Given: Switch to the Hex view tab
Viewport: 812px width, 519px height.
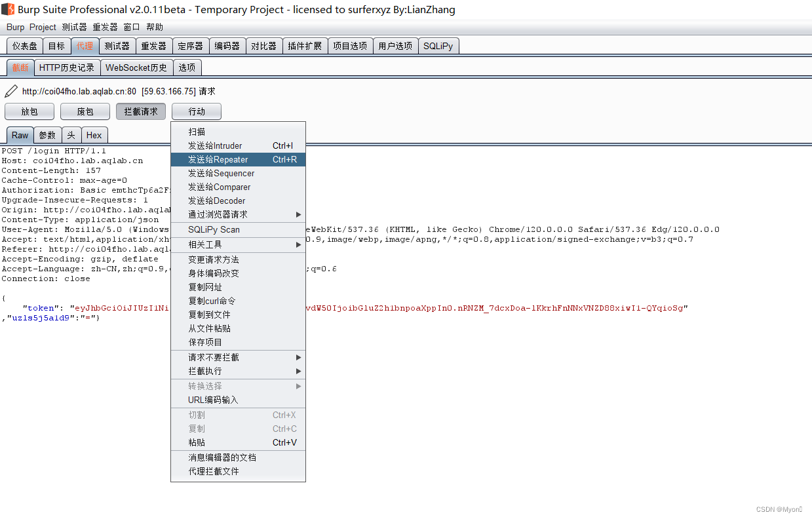Looking at the screenshot, I should 94,134.
